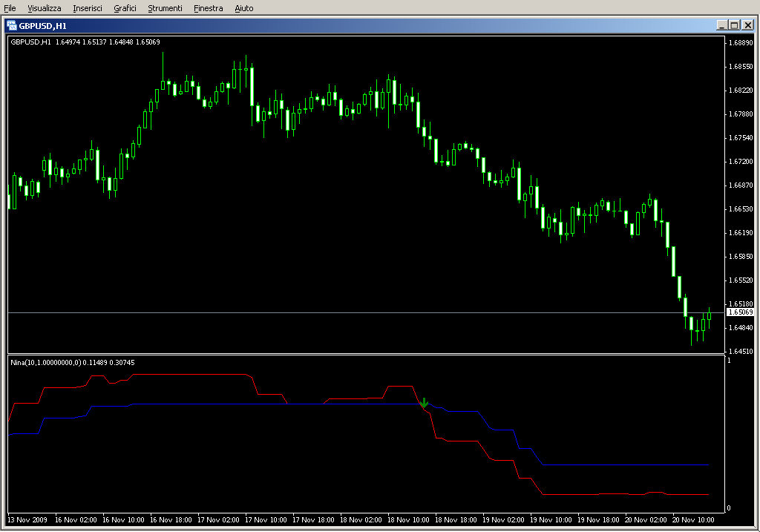Open the Inserisci menu
This screenshot has height=532, width=760.
click(x=88, y=8)
